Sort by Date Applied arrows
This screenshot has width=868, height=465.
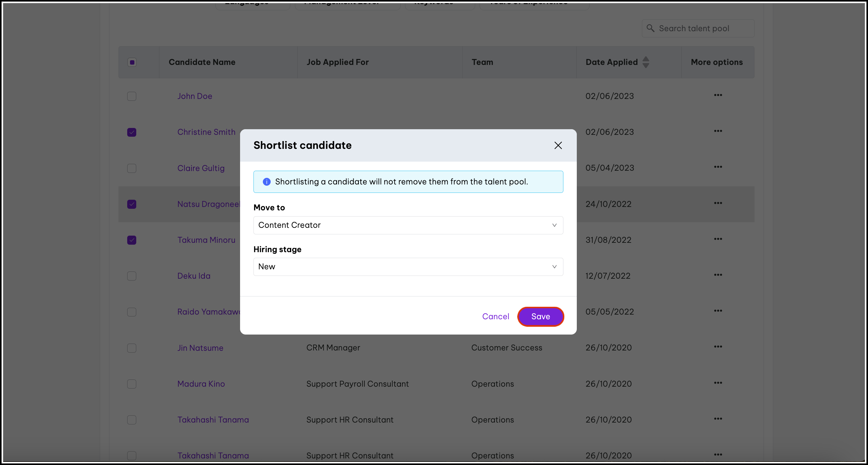(x=646, y=62)
